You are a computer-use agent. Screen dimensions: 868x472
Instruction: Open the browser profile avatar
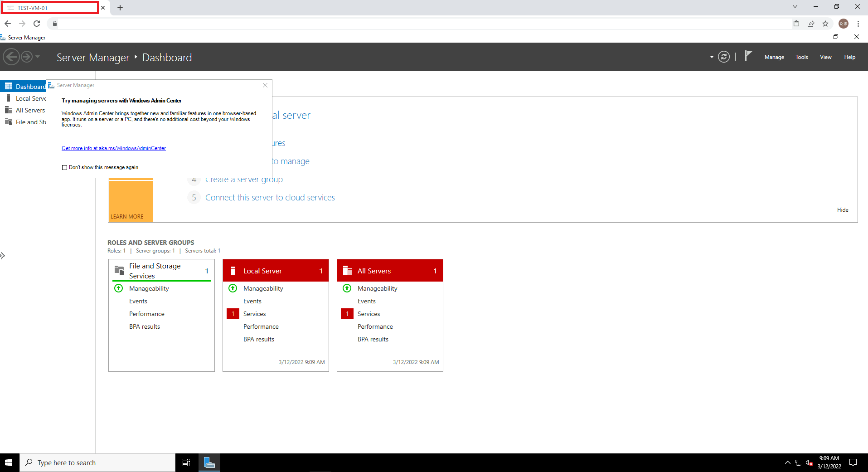pos(844,24)
